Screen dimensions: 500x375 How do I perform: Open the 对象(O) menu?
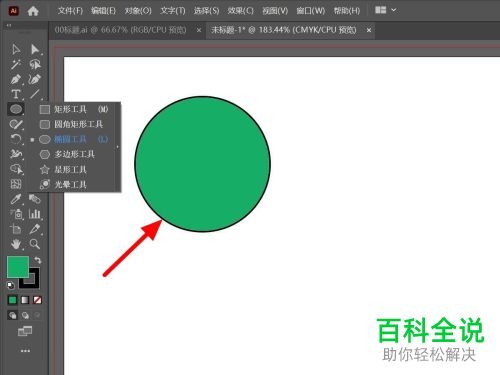(138, 11)
